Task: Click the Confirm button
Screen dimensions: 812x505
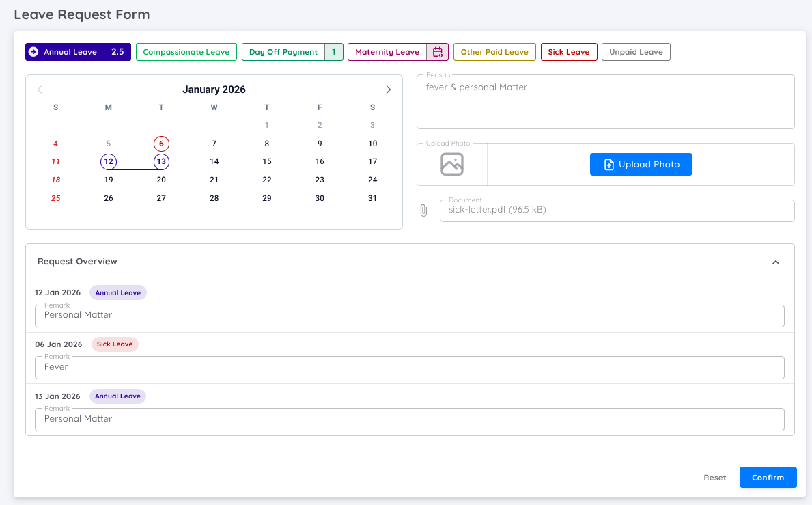Action: (x=768, y=477)
